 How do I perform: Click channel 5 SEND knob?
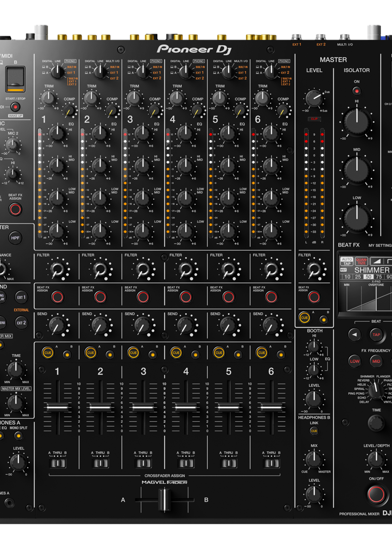[228, 325]
